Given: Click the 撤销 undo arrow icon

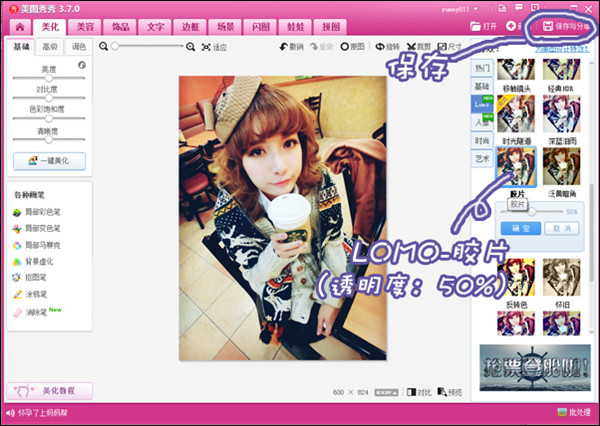Looking at the screenshot, I should [x=284, y=47].
